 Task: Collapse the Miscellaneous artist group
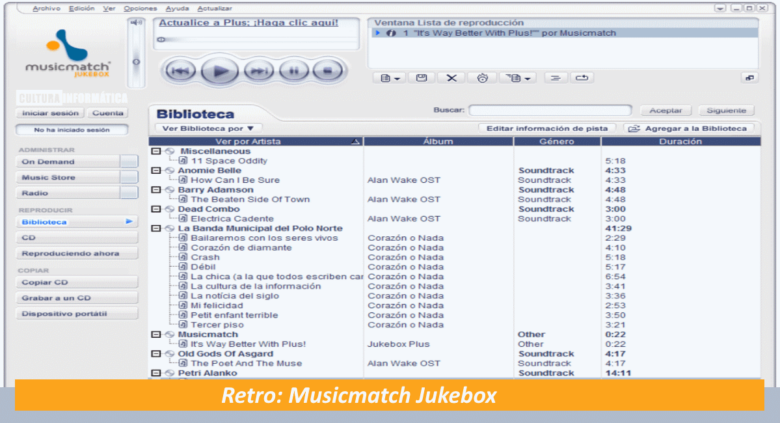pos(155,151)
